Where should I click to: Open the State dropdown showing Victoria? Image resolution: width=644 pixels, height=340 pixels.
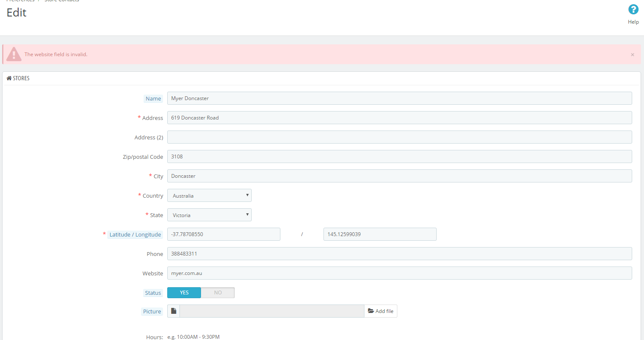pos(209,215)
